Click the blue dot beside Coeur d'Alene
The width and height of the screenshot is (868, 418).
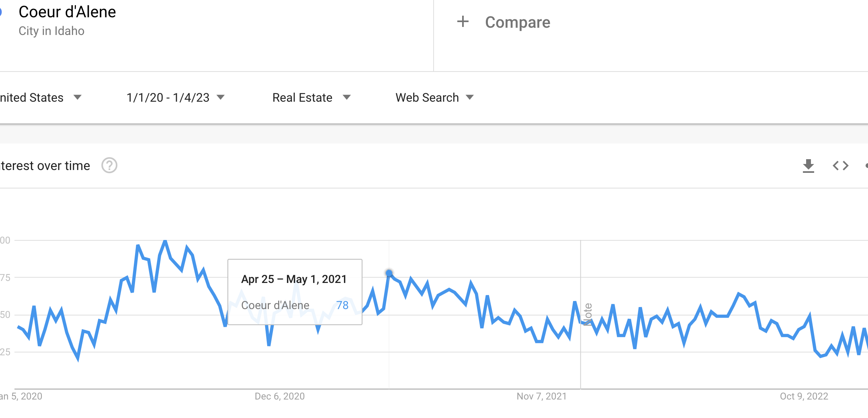(x=1, y=12)
